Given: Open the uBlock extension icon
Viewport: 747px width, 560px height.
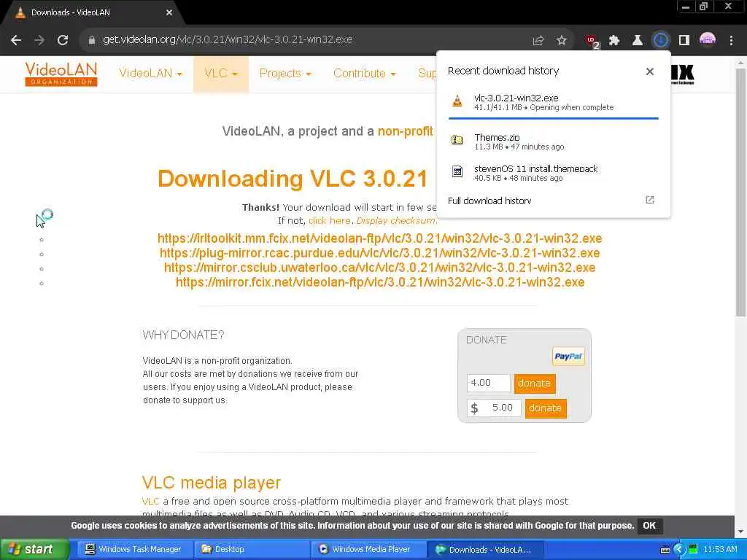Looking at the screenshot, I should [x=592, y=41].
